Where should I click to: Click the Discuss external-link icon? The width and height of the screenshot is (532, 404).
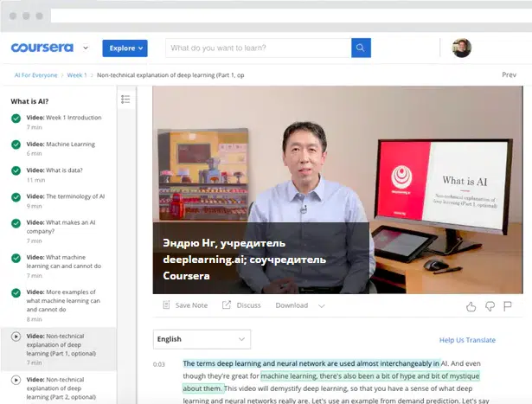coord(227,305)
